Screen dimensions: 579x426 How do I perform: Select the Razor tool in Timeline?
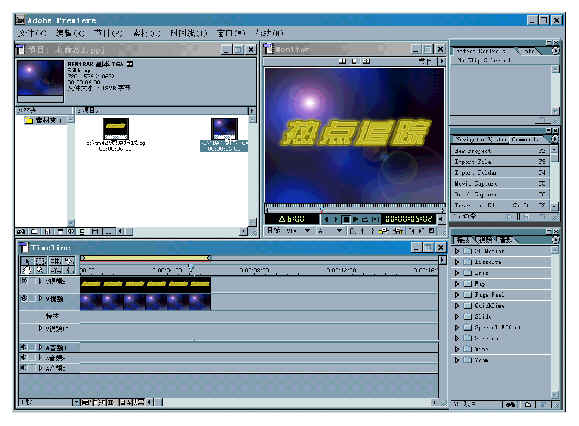pos(68,261)
